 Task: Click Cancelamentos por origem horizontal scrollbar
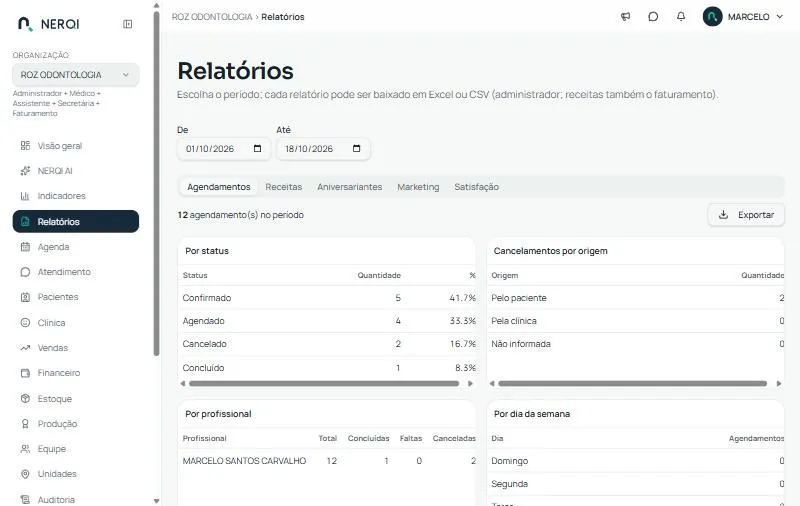click(633, 384)
